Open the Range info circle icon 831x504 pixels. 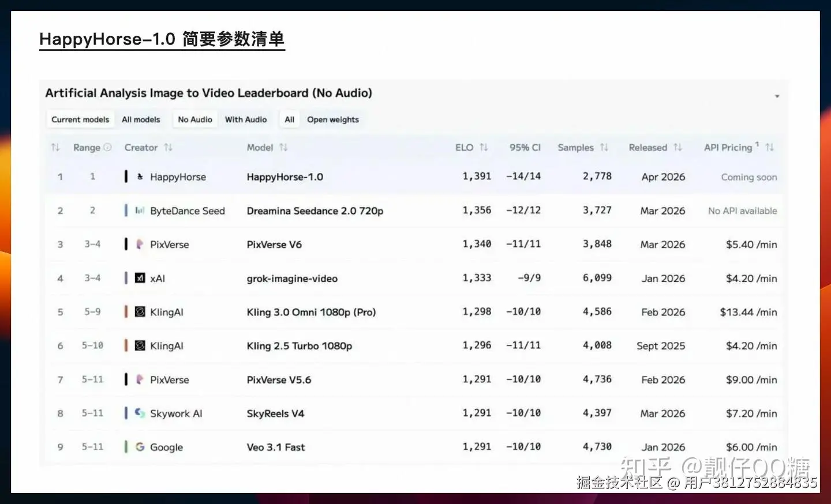[x=107, y=147]
